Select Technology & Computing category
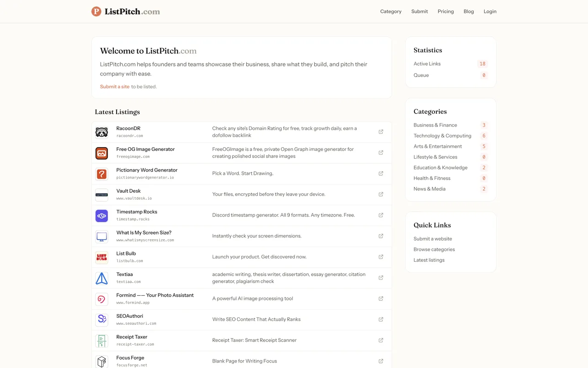 click(x=442, y=136)
